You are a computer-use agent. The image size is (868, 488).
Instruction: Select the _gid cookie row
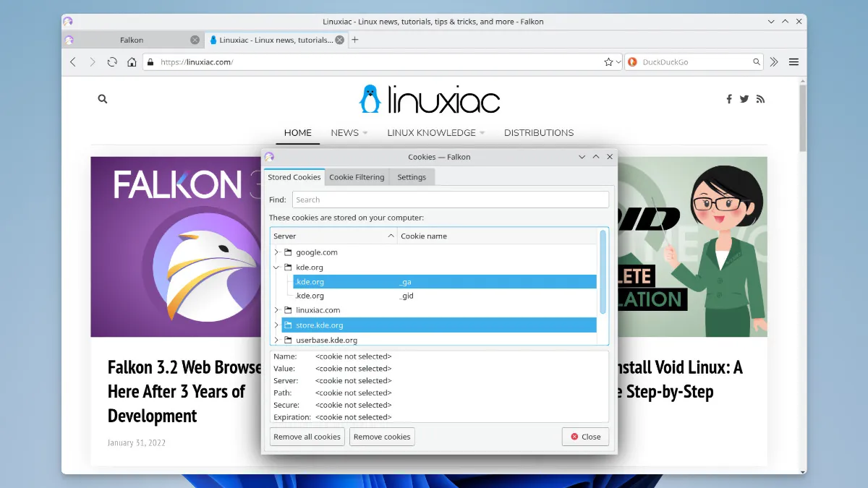445,296
